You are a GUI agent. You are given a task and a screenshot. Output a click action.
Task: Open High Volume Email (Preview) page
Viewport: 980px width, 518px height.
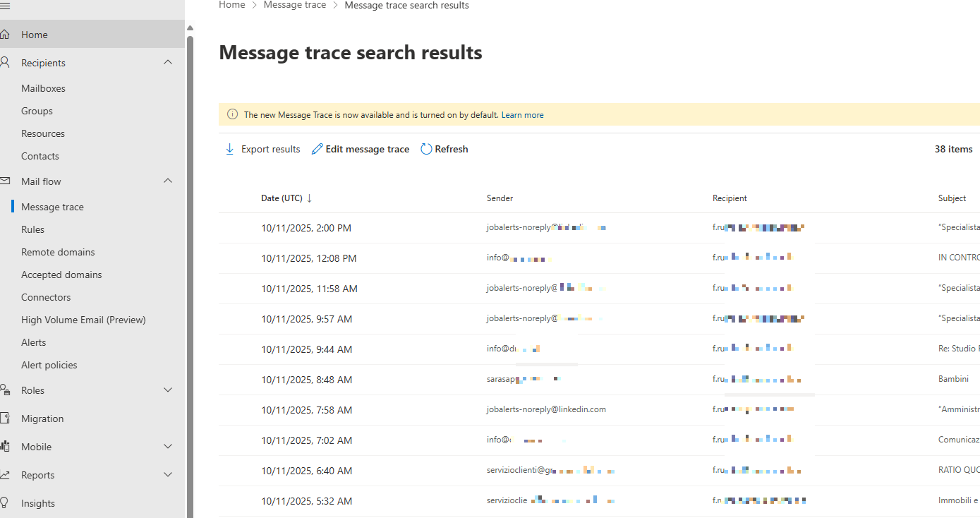[83, 320]
